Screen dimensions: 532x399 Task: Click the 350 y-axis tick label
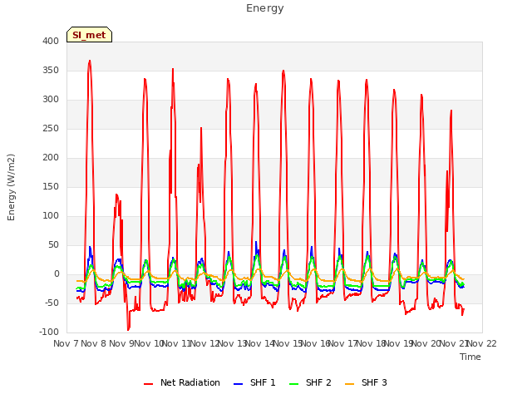(x=51, y=71)
